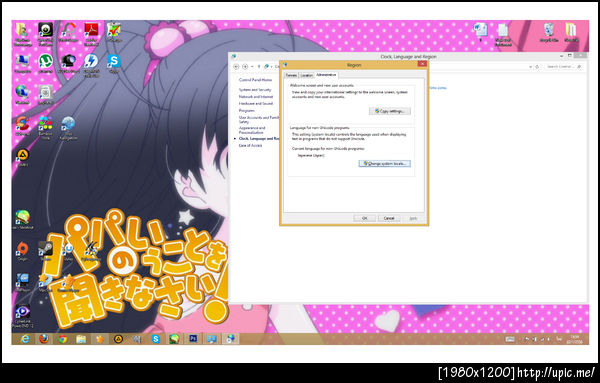
Task: Click Cancel in the Region dialog
Action: (x=389, y=218)
